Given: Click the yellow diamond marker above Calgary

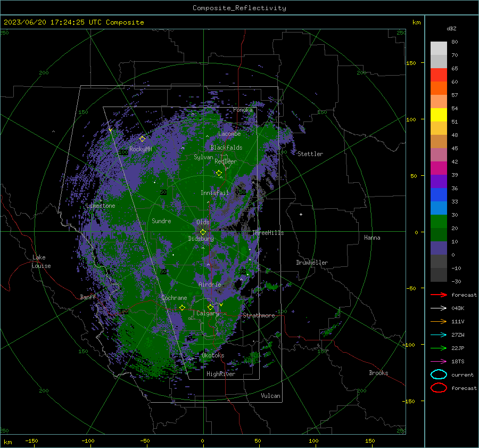Looking at the screenshot, I should coord(210,307).
